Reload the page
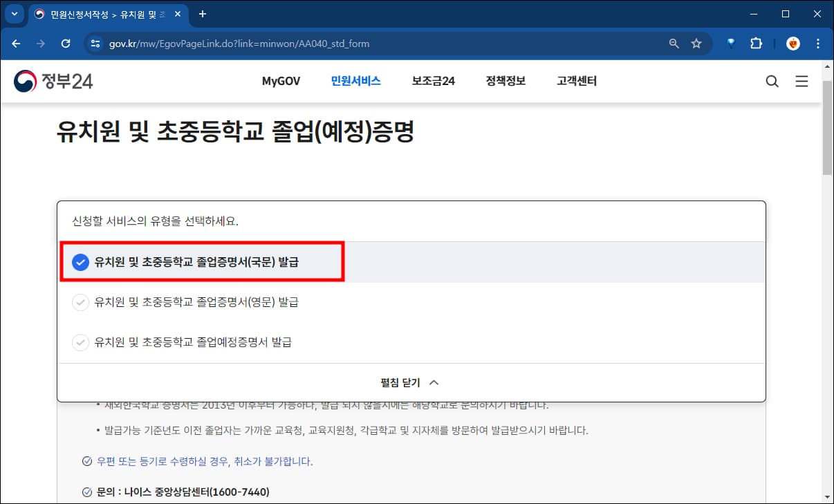 point(66,43)
